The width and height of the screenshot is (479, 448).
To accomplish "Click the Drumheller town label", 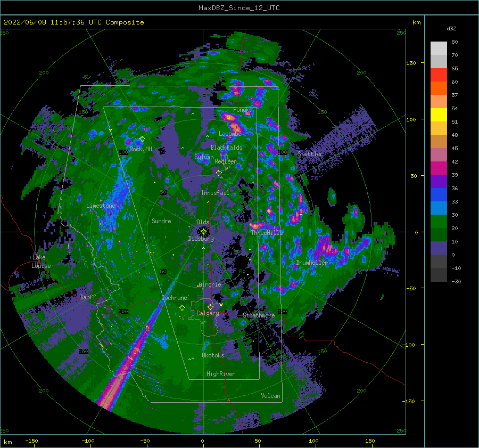I will (312, 263).
